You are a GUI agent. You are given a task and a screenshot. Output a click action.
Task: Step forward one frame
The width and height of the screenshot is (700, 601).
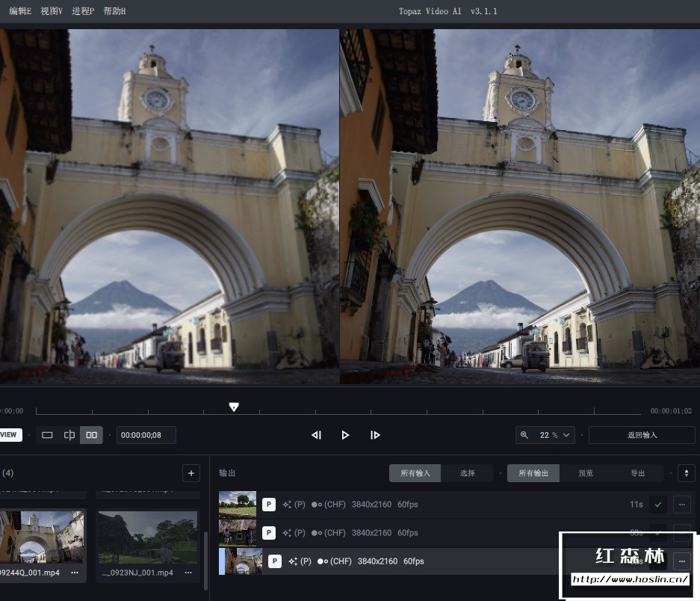(375, 435)
